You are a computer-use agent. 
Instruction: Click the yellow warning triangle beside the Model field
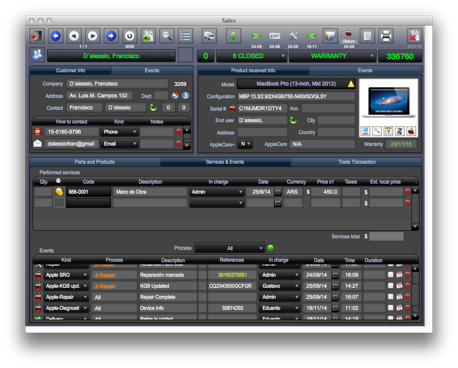(x=351, y=84)
